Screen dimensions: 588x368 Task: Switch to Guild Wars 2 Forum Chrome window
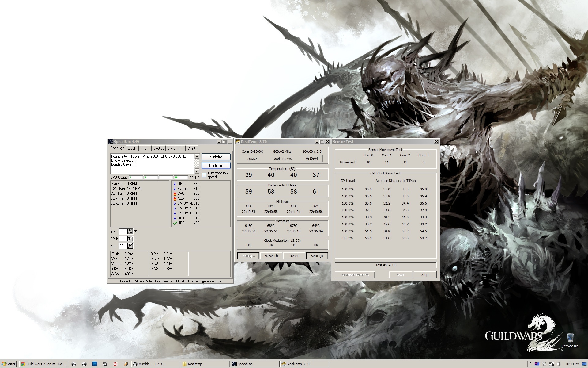(43, 364)
